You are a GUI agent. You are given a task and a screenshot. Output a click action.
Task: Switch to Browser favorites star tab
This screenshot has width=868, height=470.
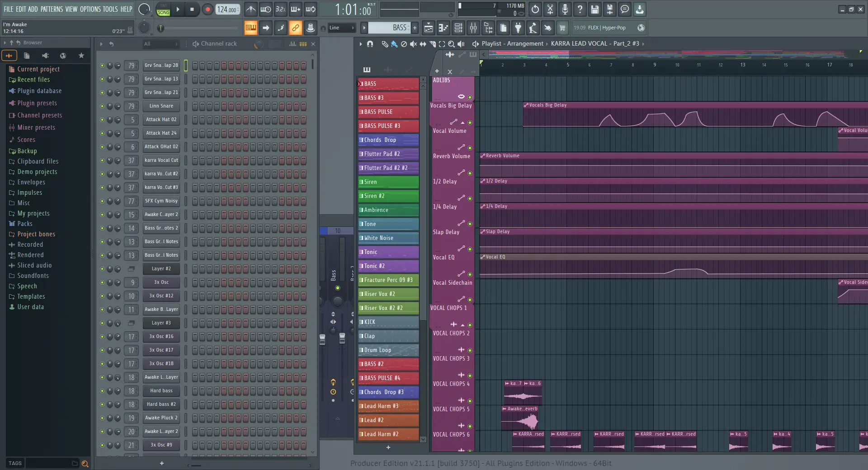click(x=81, y=56)
